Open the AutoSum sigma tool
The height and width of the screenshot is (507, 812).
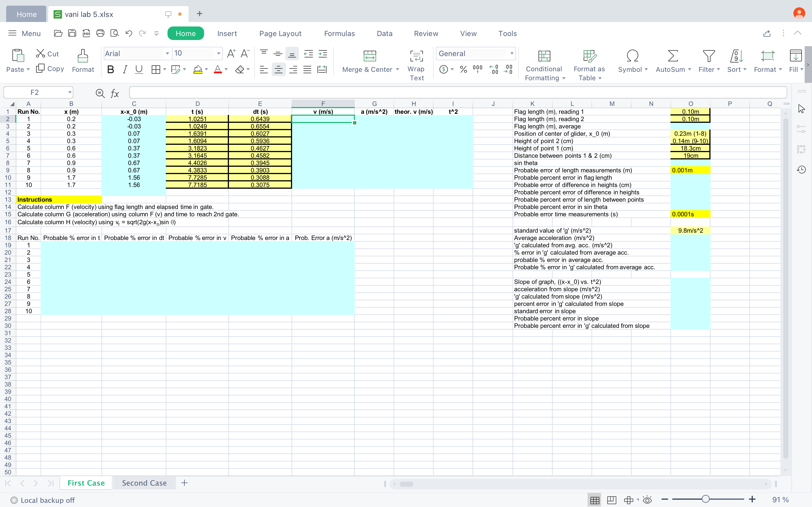[672, 56]
